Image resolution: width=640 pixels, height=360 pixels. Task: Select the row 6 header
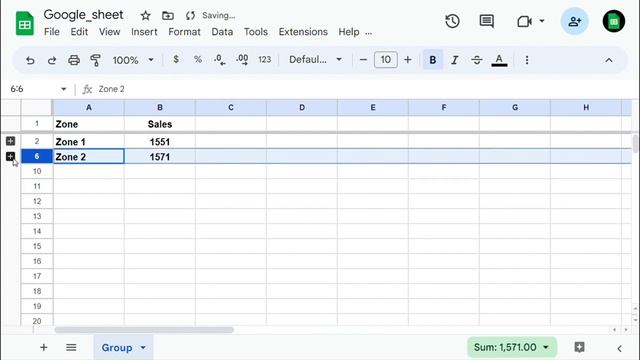37,156
